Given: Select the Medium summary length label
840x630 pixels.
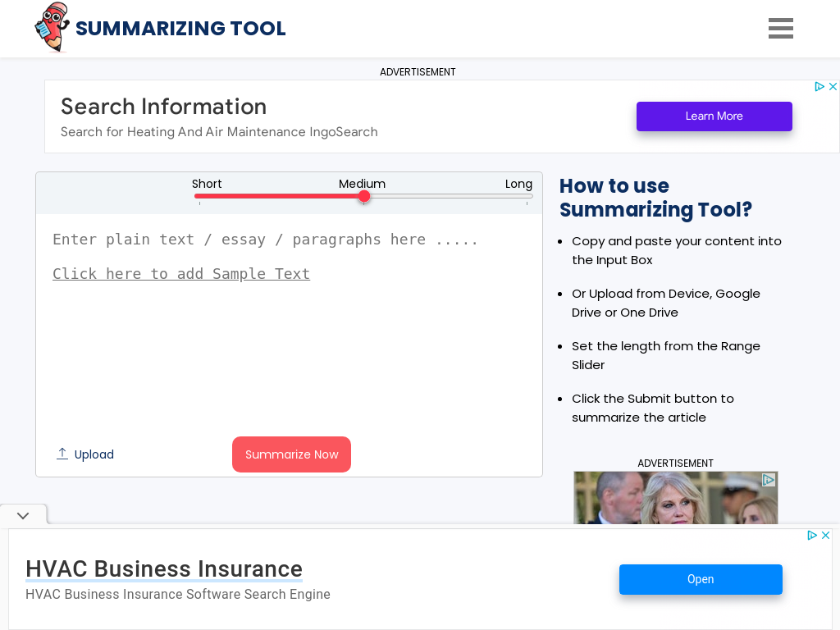Looking at the screenshot, I should (362, 184).
